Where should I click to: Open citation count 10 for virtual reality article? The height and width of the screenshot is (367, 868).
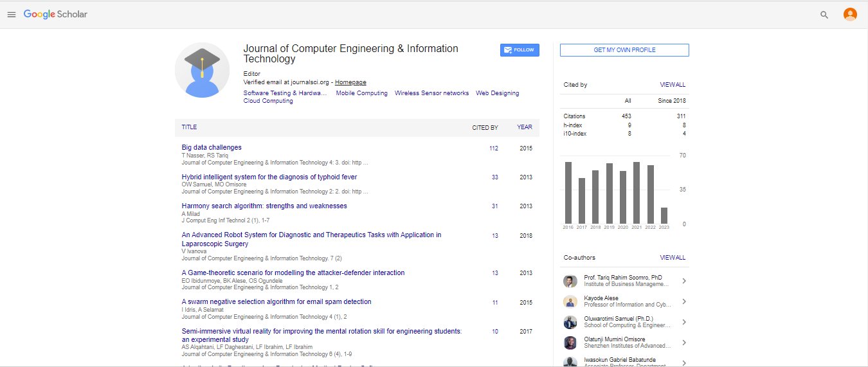coord(494,332)
